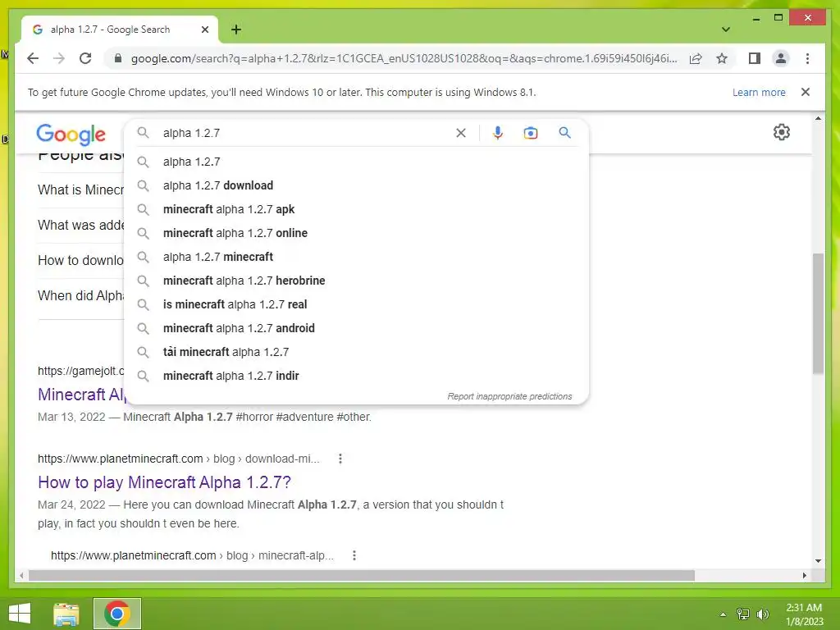This screenshot has width=840, height=630.
Task: Expand 'What was adde…' question
Action: (80, 225)
